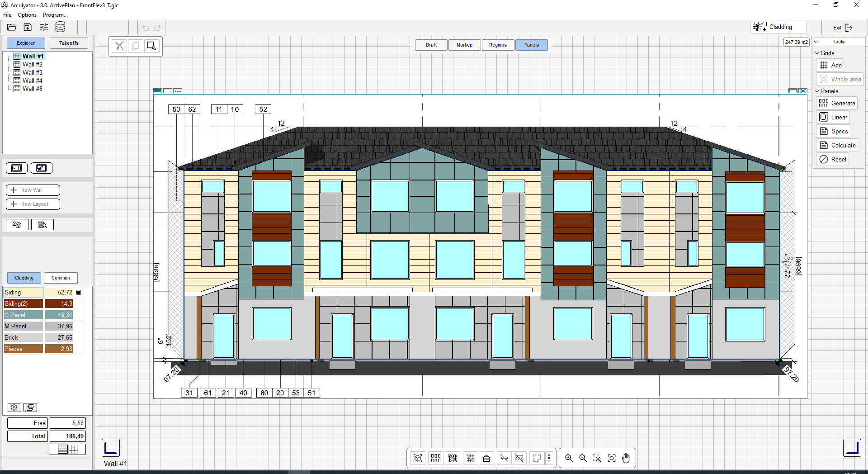Open the database icon in toolbar
868x474 pixels.
tap(60, 27)
